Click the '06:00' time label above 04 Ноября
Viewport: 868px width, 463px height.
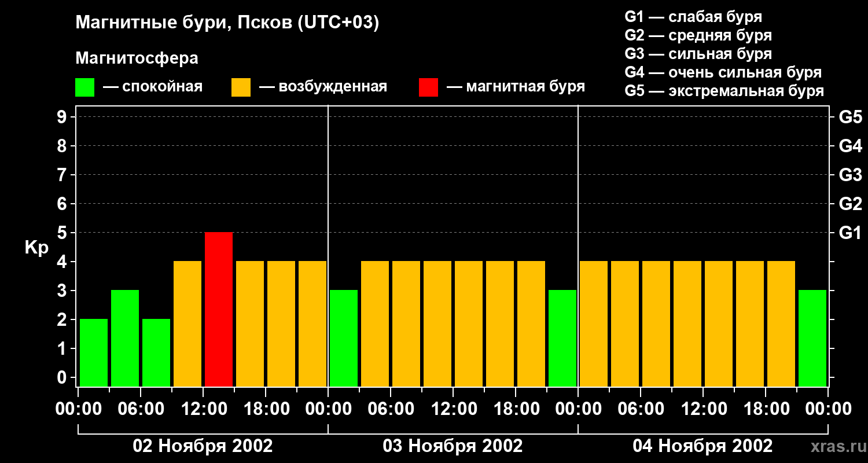pos(641,409)
